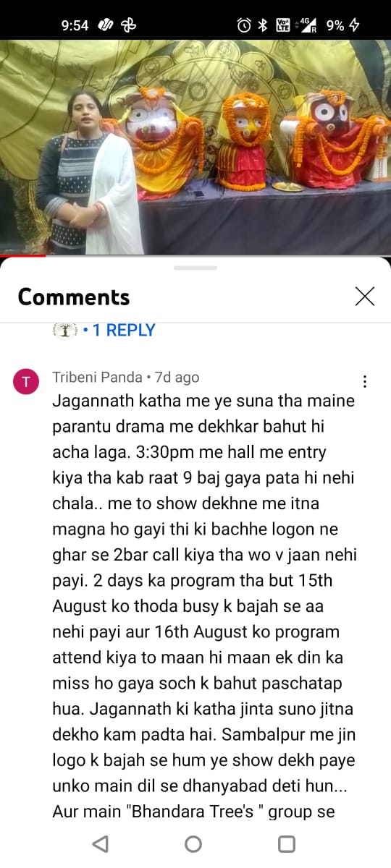Tap the Comments heading
Viewport: 391px width, 868px height.
(74, 297)
